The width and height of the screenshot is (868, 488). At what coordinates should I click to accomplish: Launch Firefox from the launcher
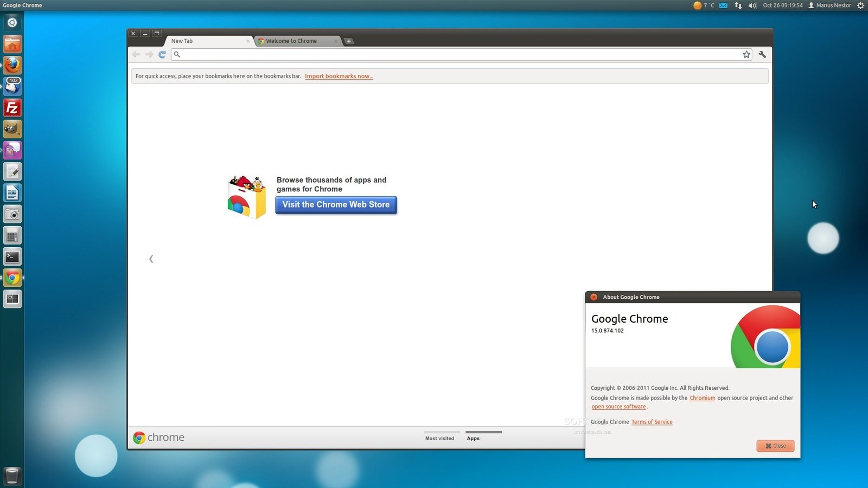tap(12, 65)
